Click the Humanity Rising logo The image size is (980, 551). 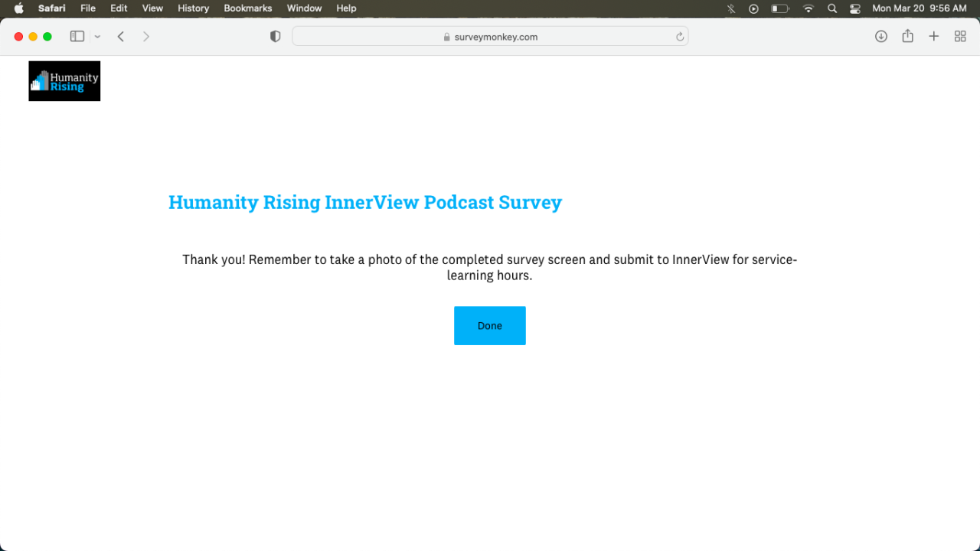click(64, 81)
